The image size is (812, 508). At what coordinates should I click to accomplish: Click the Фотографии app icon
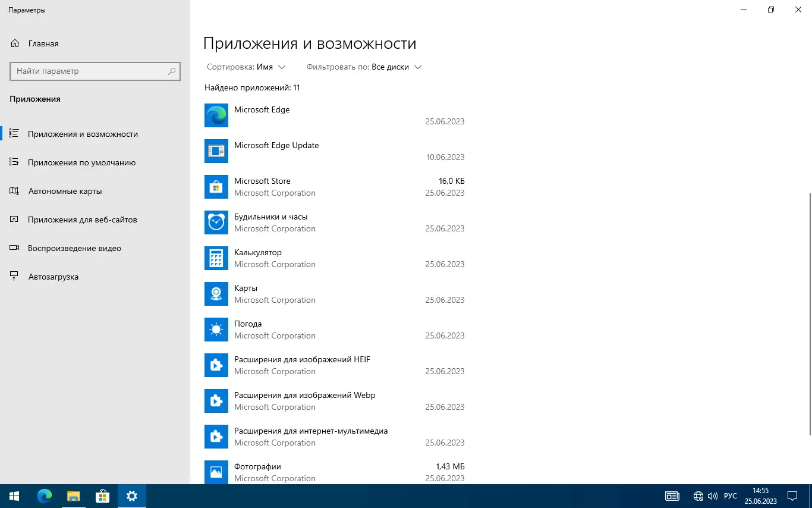tap(216, 472)
